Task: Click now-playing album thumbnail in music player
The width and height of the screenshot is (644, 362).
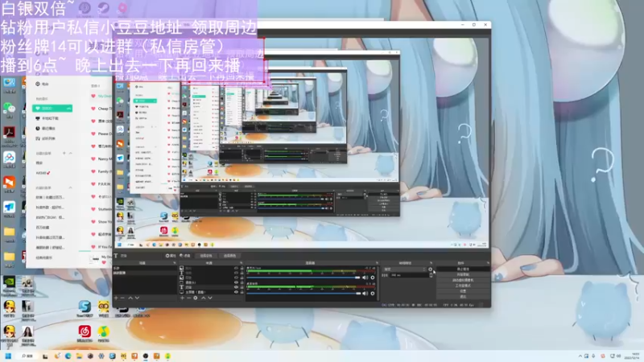Action: (94, 258)
